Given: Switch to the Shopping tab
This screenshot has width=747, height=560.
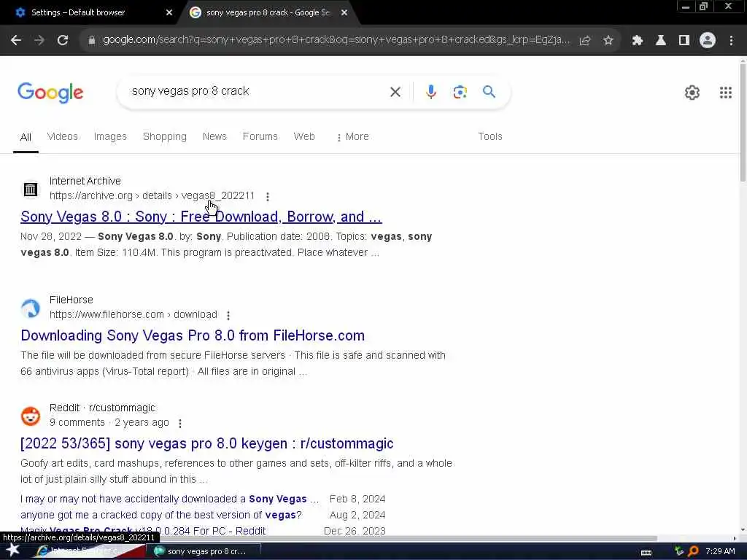Looking at the screenshot, I should coord(165,136).
